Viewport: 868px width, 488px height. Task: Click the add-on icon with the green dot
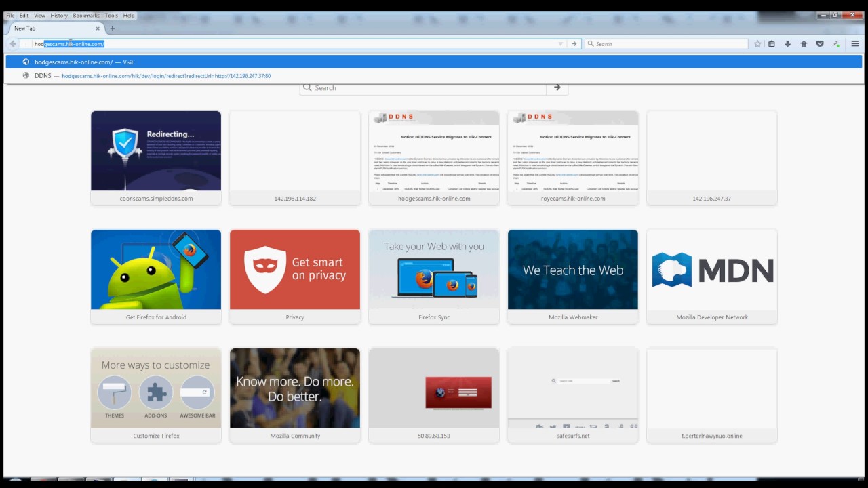tap(836, 43)
